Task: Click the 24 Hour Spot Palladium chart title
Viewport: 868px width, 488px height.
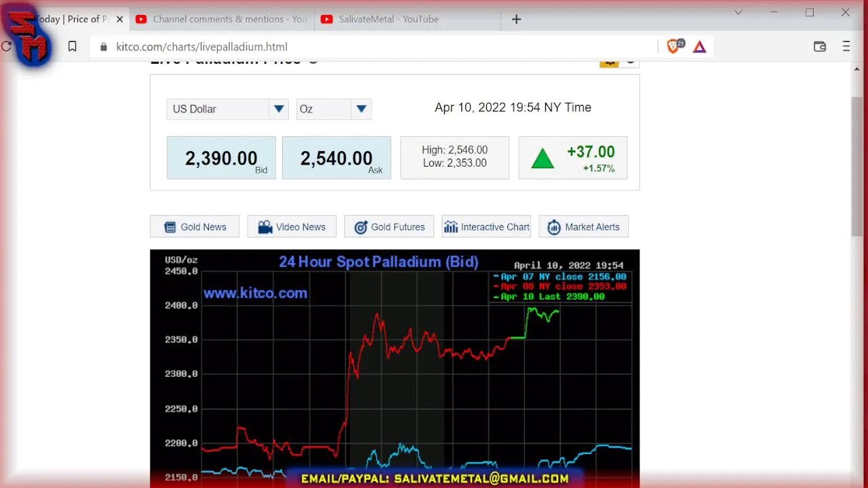Action: 378,262
